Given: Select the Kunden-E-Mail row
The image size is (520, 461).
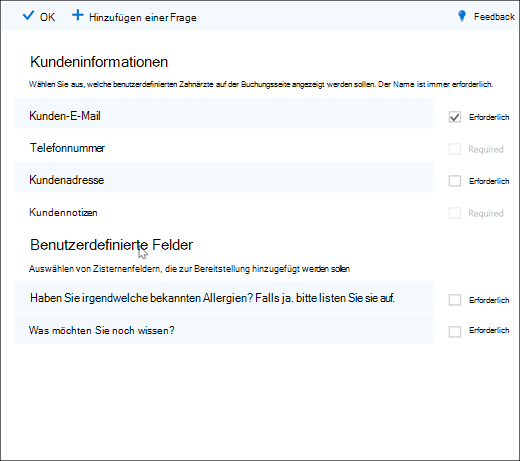Looking at the screenshot, I should [x=223, y=114].
